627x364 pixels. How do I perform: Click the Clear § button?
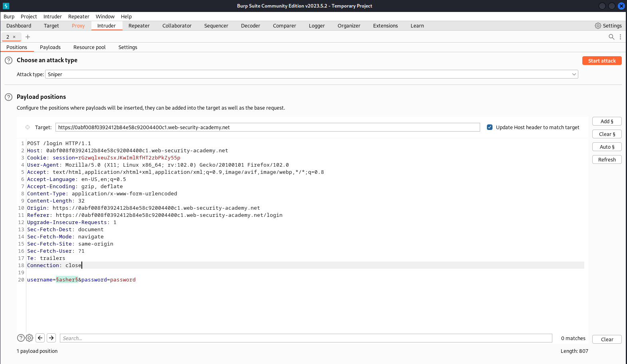pos(607,134)
